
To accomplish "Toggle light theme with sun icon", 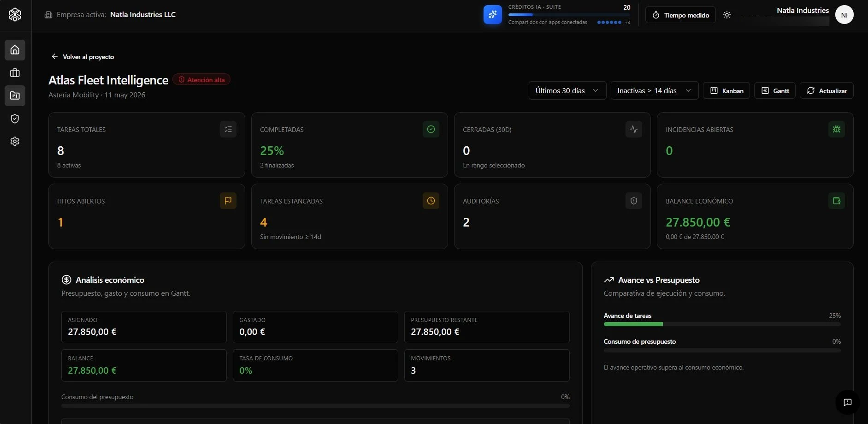I will pyautogui.click(x=727, y=15).
